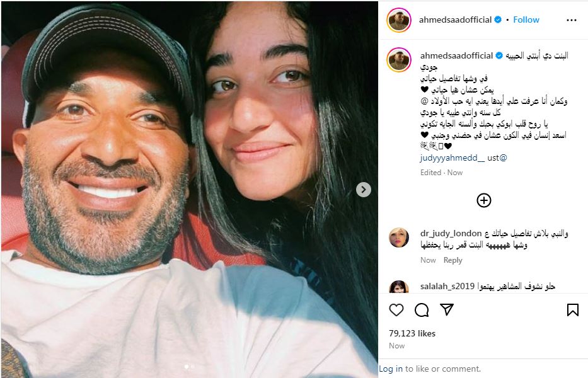Image resolution: width=588 pixels, height=378 pixels.
Task: Open the three-dot more options menu
Action: pyautogui.click(x=571, y=20)
